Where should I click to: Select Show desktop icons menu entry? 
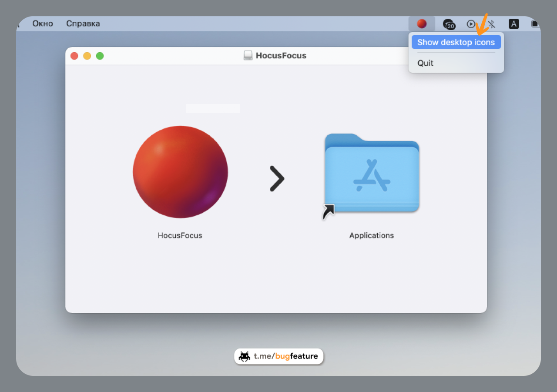pyautogui.click(x=456, y=42)
